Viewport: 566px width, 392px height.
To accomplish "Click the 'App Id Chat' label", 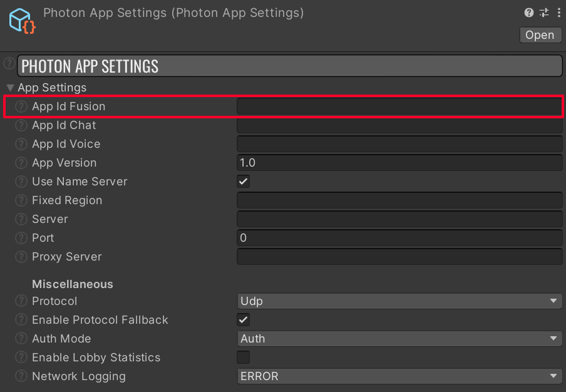I will click(64, 125).
